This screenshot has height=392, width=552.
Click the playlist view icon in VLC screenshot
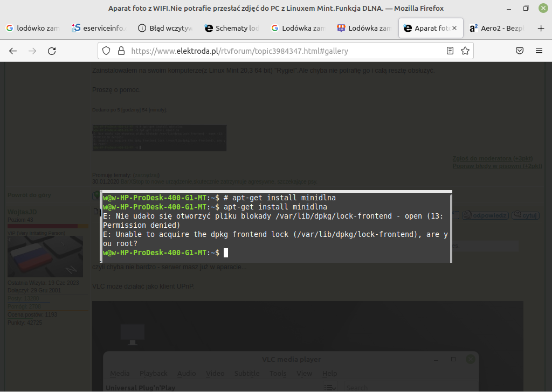[x=327, y=387]
